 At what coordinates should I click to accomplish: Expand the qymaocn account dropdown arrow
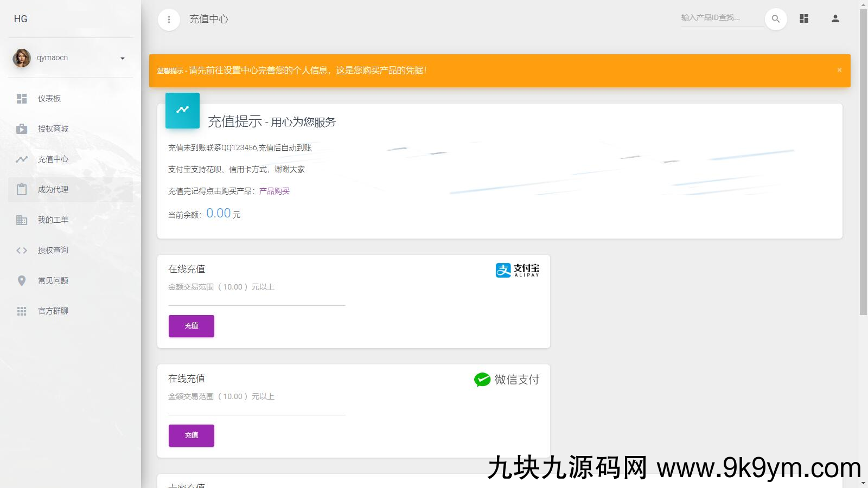[x=123, y=59]
